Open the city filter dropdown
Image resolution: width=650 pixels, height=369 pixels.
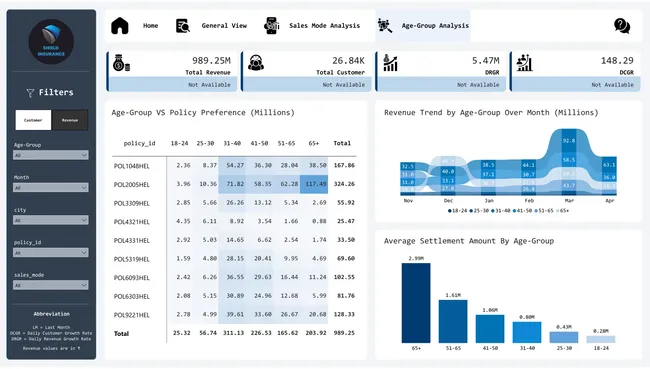51,220
